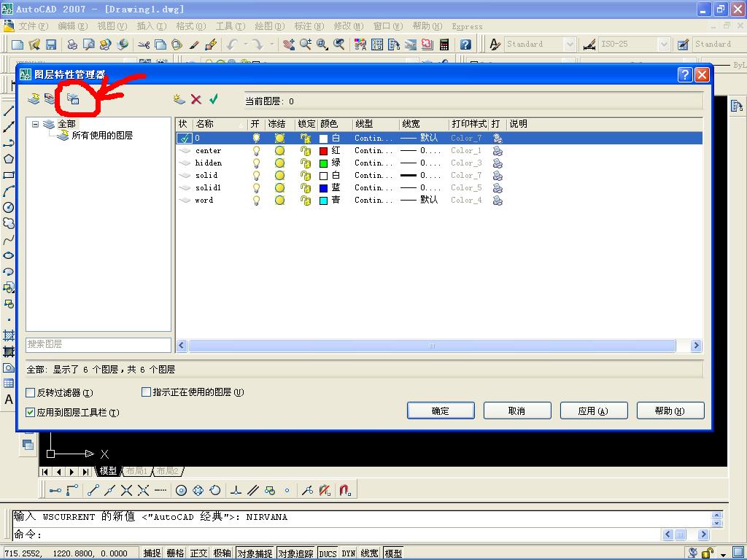The width and height of the screenshot is (747, 560).
Task: Toggle 正交 ortho mode in status bar
Action: (x=198, y=553)
